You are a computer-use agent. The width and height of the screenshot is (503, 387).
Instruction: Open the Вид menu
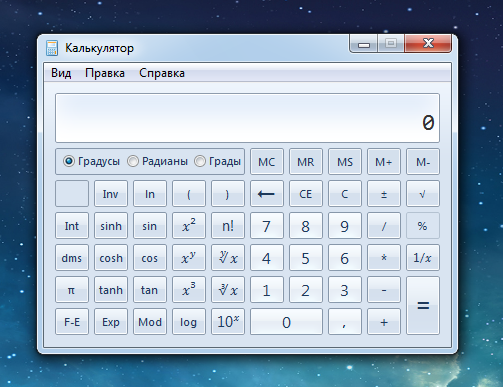(x=61, y=73)
